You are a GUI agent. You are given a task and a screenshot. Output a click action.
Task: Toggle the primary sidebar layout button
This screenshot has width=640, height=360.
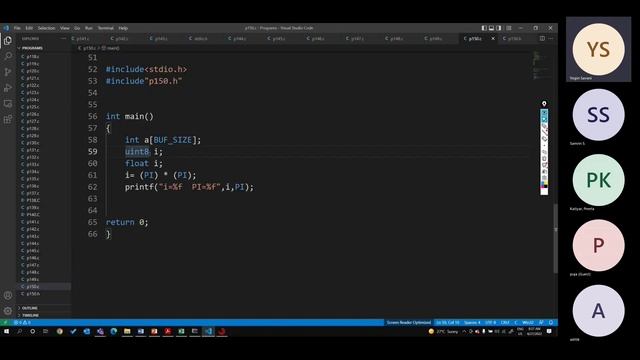click(484, 28)
